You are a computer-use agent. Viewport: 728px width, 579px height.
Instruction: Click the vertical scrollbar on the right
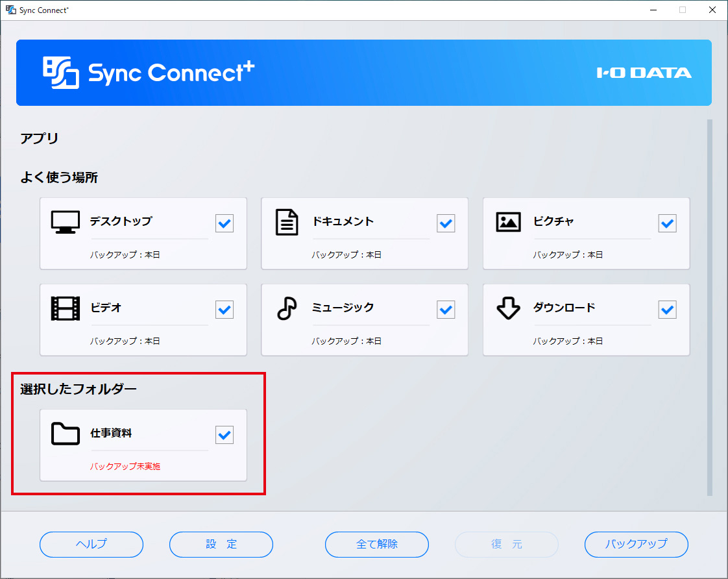[x=709, y=305]
